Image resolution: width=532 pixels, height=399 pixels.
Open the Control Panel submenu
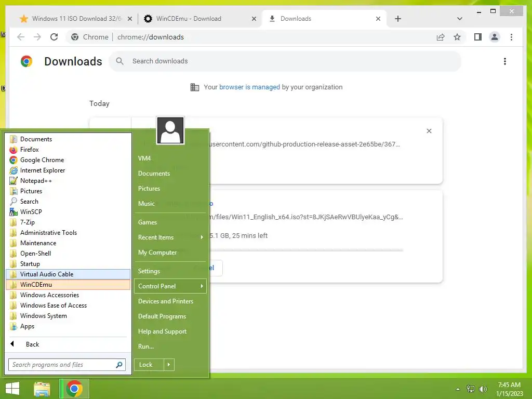coord(170,286)
